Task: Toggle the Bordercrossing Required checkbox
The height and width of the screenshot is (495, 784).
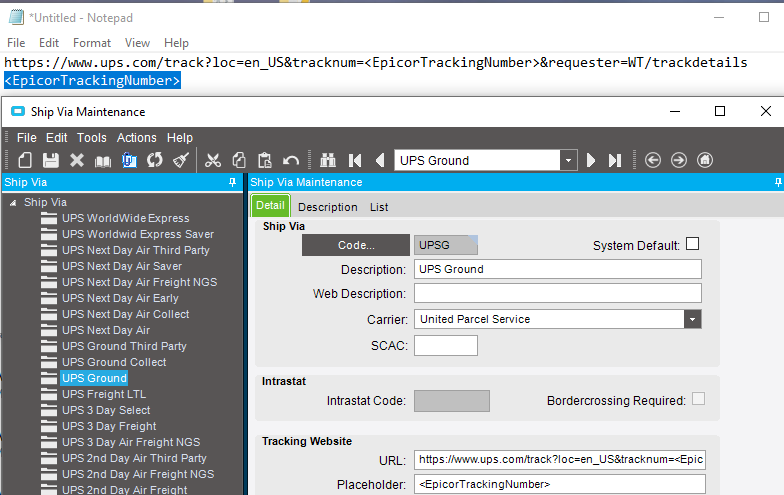Action: [x=698, y=399]
